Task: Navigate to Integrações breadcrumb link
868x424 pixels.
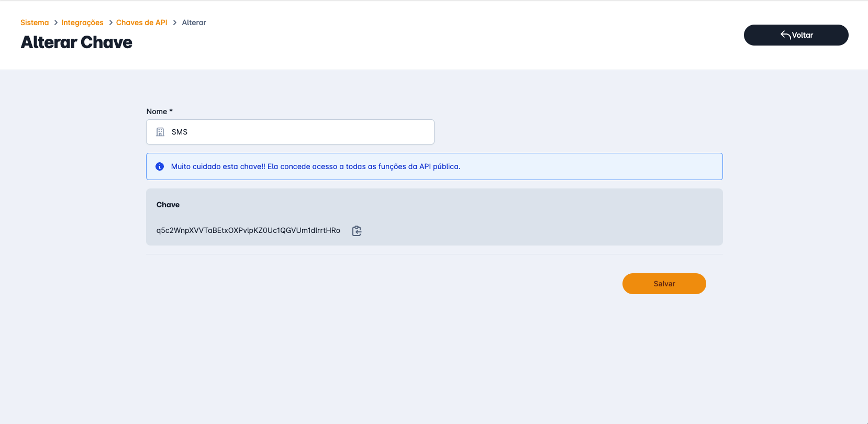Action: tap(82, 23)
